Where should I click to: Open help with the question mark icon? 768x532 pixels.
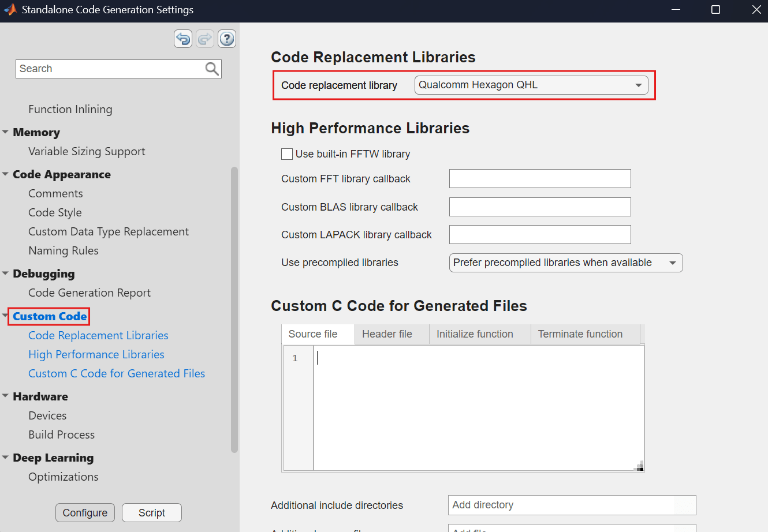227,39
